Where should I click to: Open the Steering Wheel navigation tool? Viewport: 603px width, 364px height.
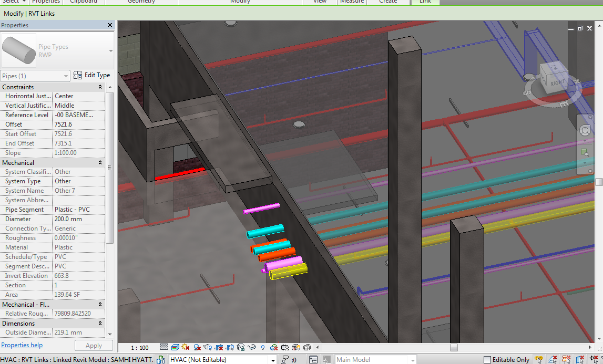585,131
